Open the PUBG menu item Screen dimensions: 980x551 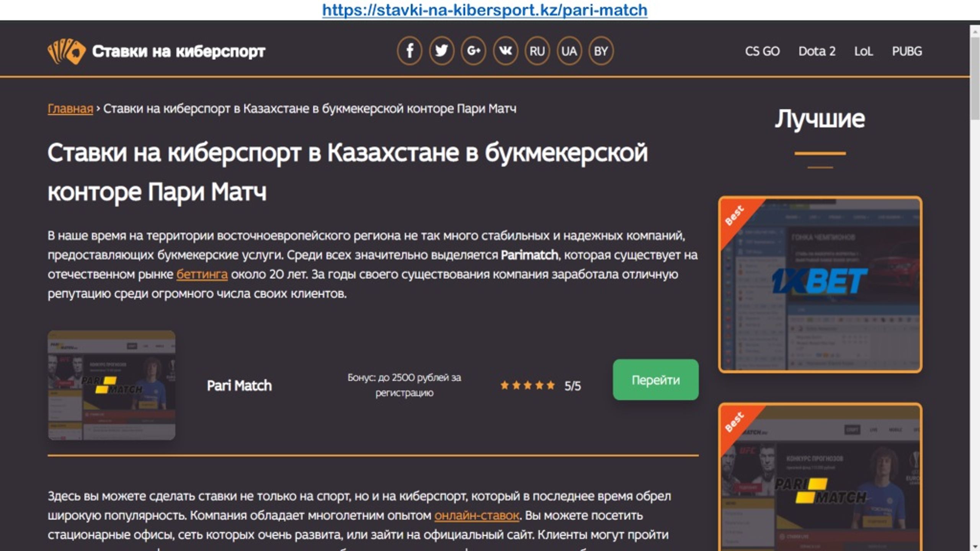(907, 51)
